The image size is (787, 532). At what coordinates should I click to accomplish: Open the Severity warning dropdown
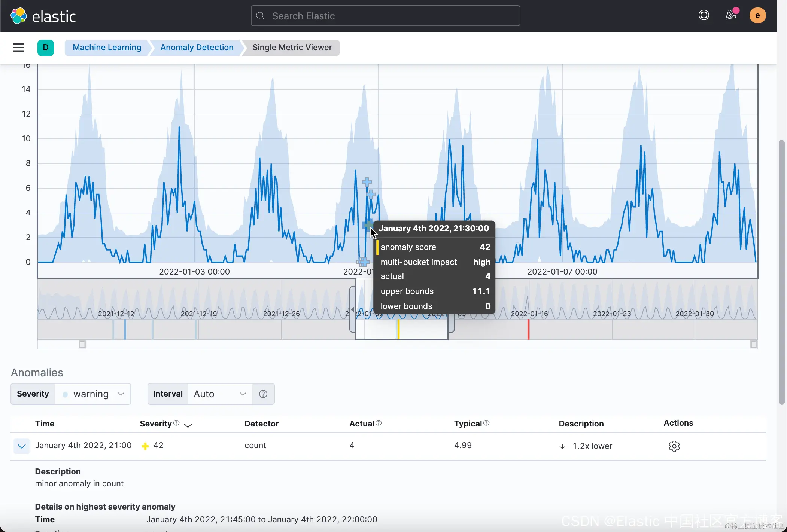pos(92,394)
